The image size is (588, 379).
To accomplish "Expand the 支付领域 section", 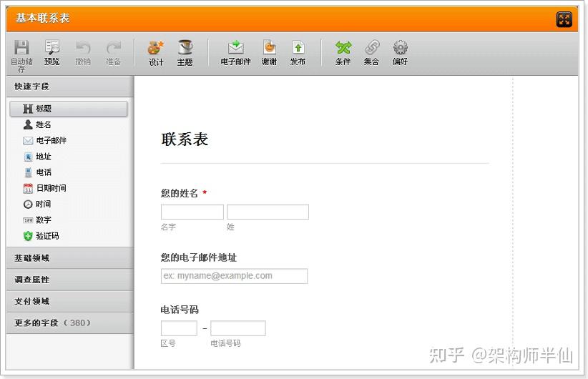I will [x=70, y=301].
